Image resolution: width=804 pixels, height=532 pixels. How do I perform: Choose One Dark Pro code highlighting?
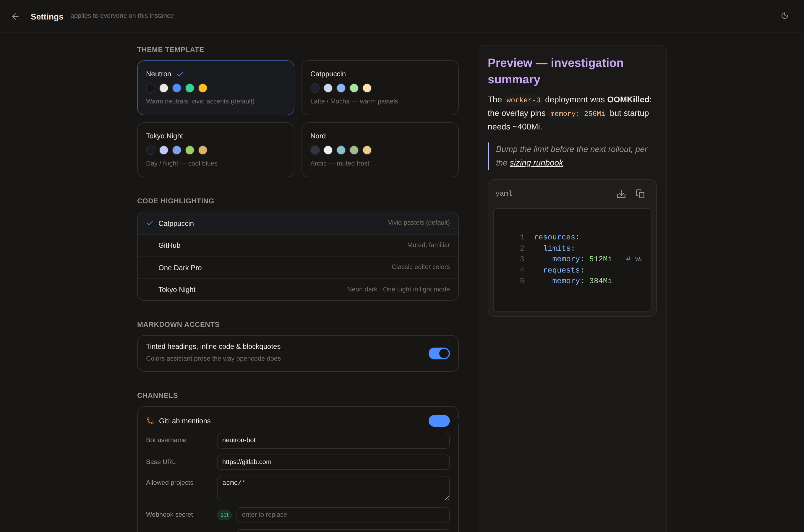pyautogui.click(x=298, y=267)
